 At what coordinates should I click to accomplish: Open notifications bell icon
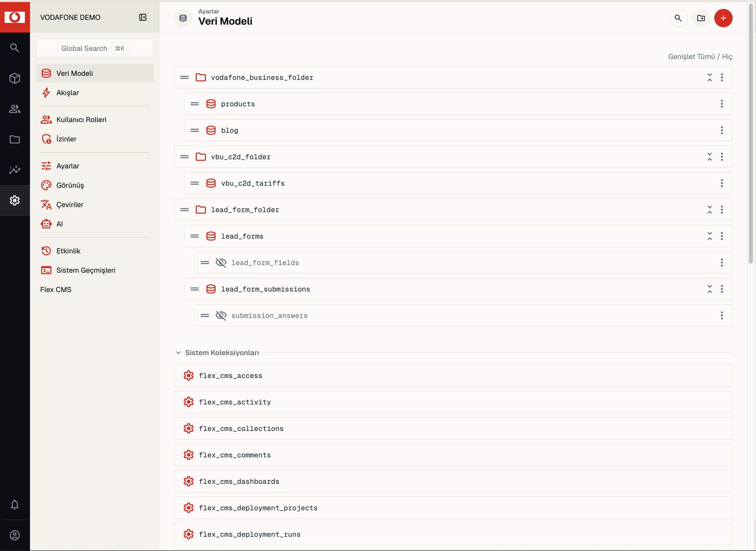point(15,505)
